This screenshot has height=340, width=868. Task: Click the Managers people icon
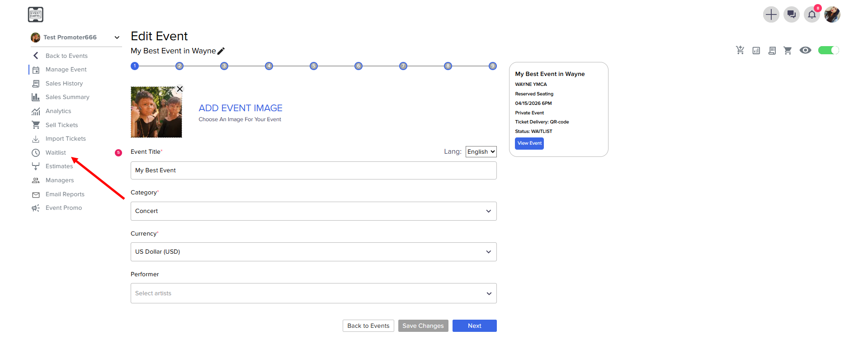(36, 180)
